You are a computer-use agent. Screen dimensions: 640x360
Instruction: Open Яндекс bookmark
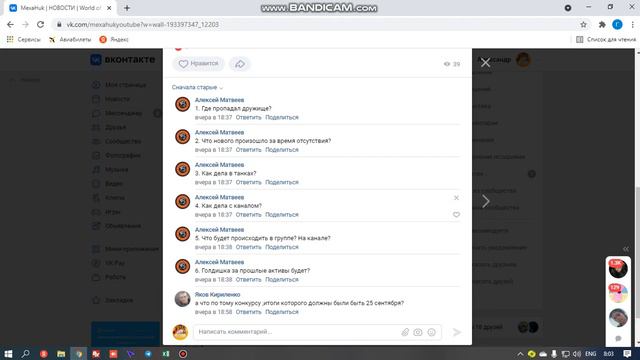click(114, 40)
